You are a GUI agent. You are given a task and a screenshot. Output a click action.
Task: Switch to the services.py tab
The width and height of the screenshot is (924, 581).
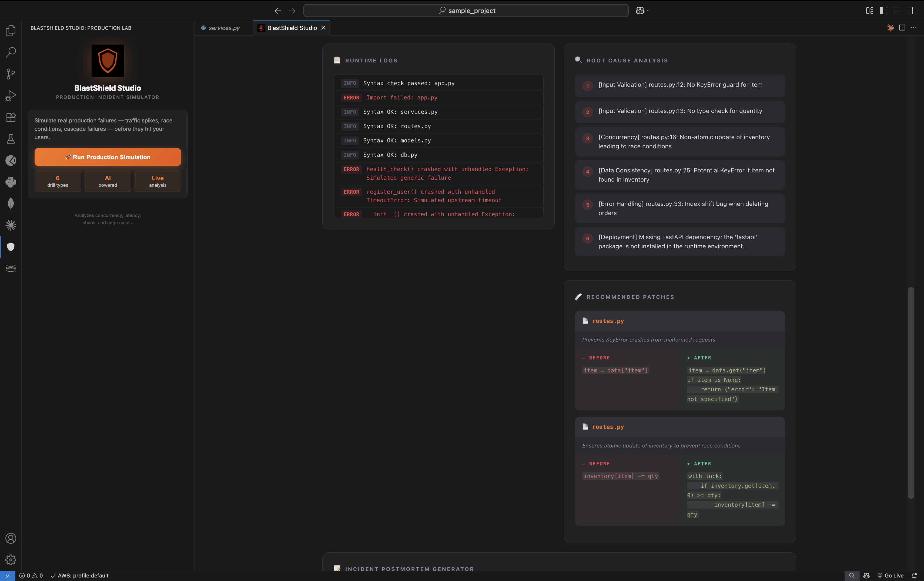[224, 28]
